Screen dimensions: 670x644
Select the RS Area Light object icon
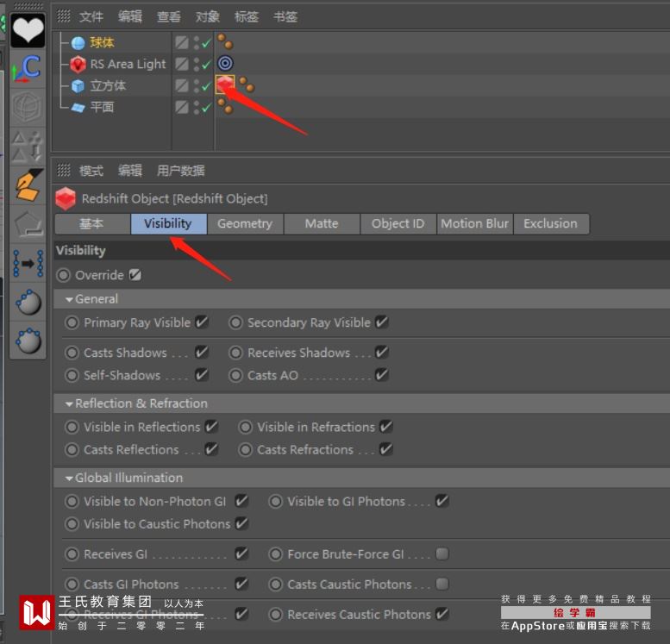click(x=78, y=64)
